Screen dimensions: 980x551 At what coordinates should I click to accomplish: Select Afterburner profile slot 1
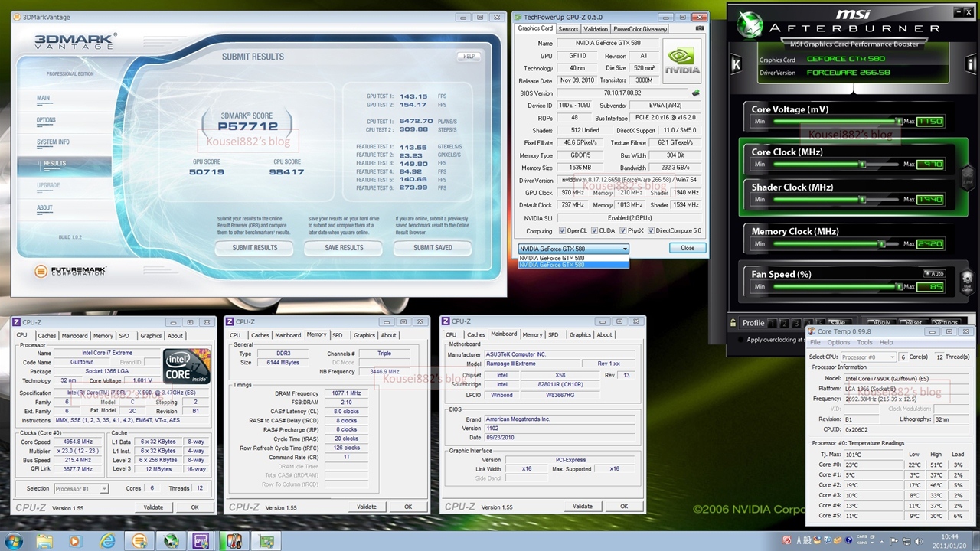(773, 323)
